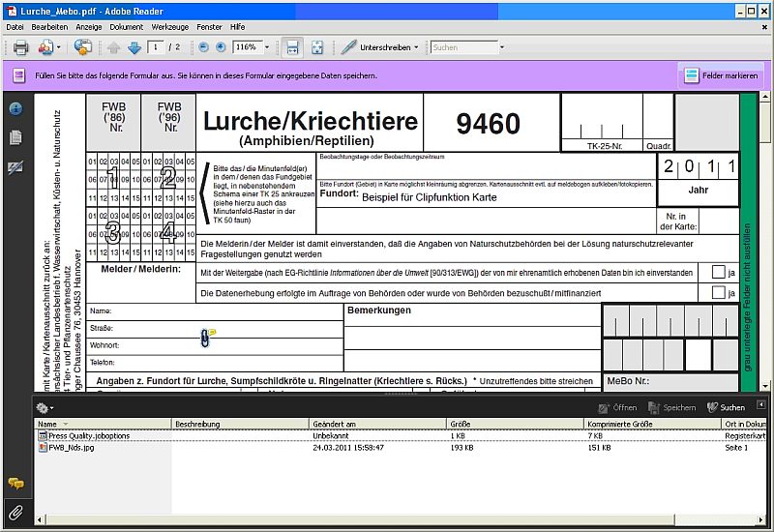Open the Comments speech bubble panel

pos(15,483)
